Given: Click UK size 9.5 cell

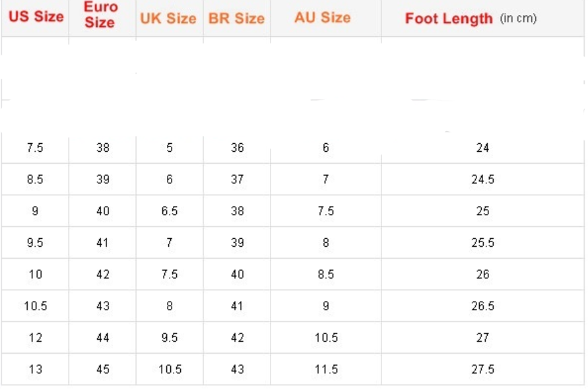Looking at the screenshot, I should pos(170,338).
